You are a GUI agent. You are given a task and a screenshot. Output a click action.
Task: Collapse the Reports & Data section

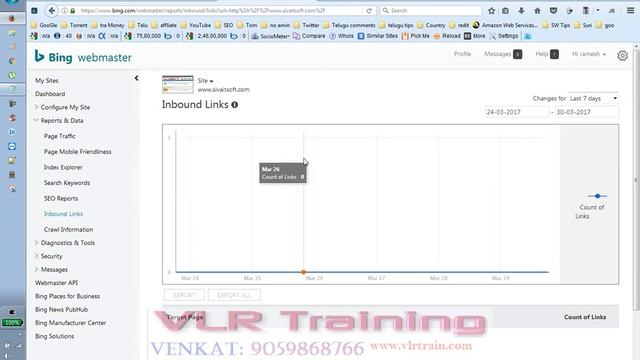coord(59,121)
